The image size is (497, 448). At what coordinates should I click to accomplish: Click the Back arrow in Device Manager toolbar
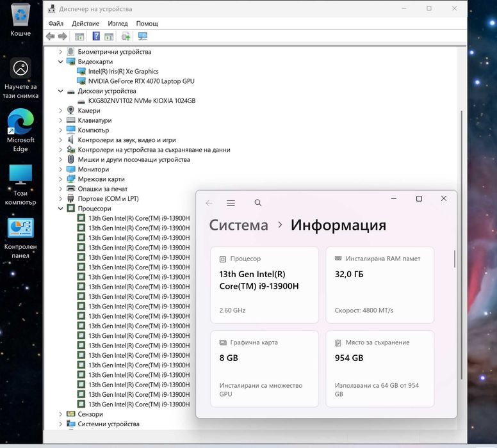[50, 36]
